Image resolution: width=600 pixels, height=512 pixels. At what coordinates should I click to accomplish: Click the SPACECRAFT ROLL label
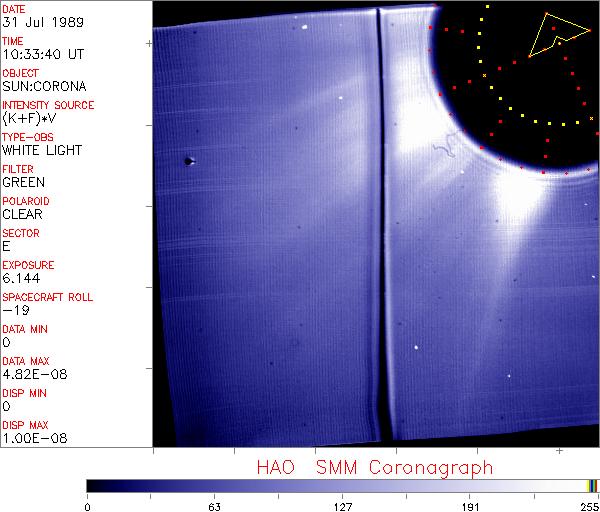(47, 297)
